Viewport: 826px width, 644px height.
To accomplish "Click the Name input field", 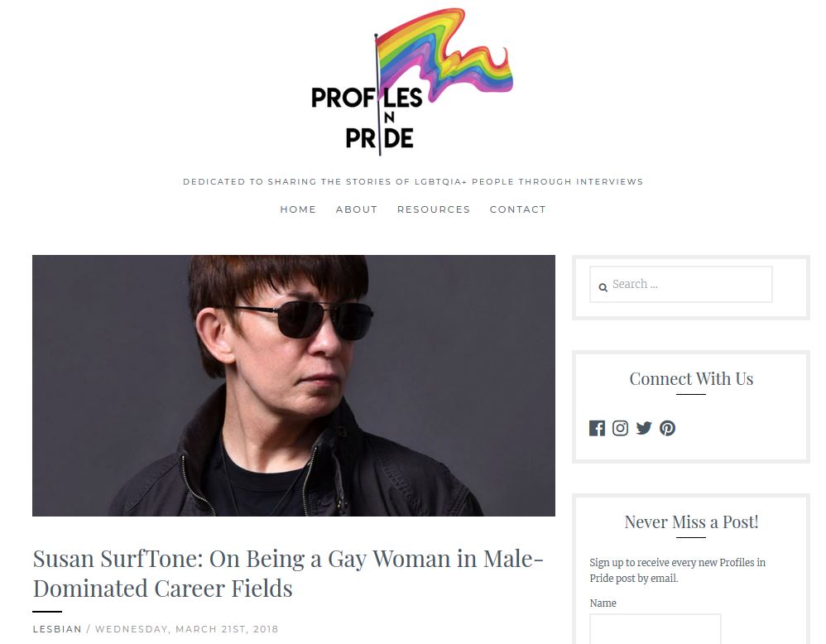I will [656, 629].
